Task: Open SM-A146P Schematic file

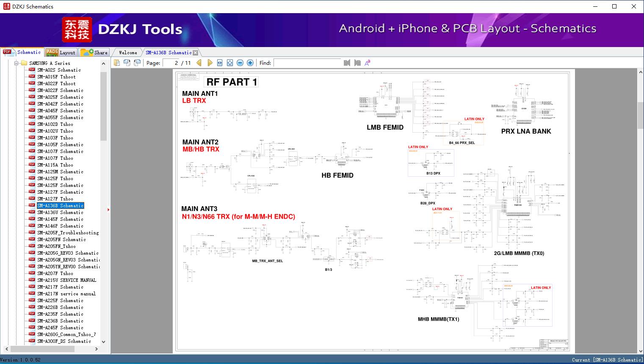Action: pos(60,226)
